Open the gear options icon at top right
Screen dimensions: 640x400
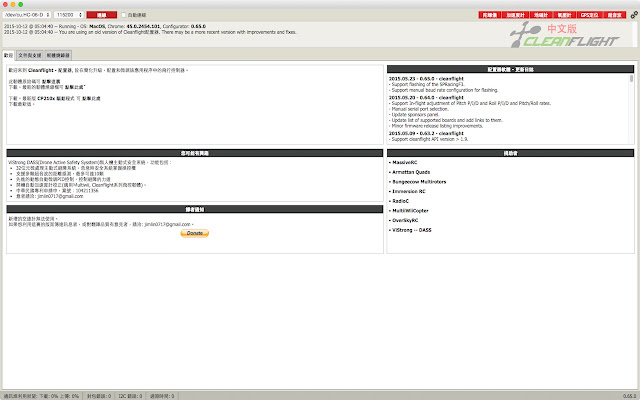point(634,15)
